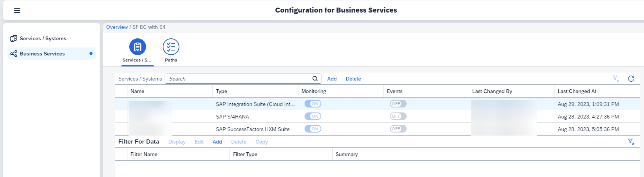
Task: Click the Services / Systems sidebar icon
Action: (14, 38)
